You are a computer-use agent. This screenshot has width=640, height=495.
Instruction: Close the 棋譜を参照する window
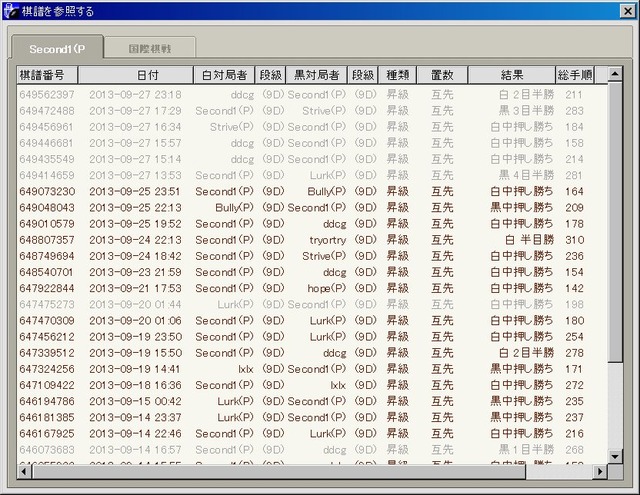coord(628,11)
